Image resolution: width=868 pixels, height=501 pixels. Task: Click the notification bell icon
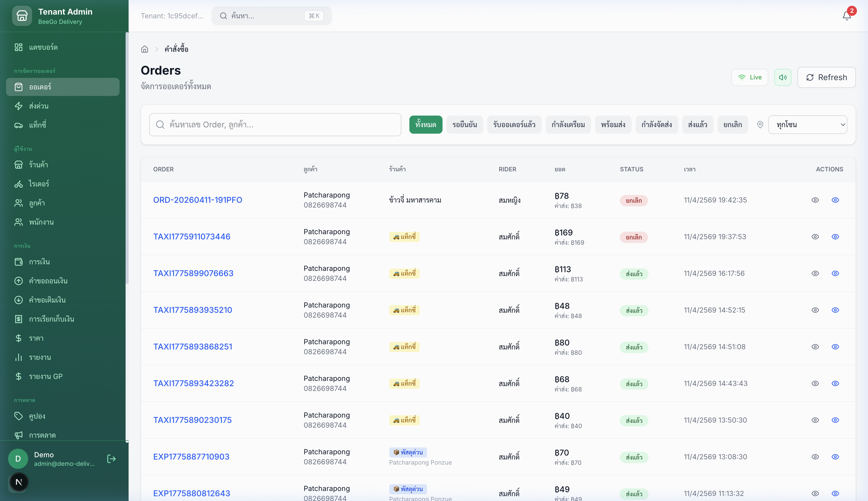coord(846,16)
